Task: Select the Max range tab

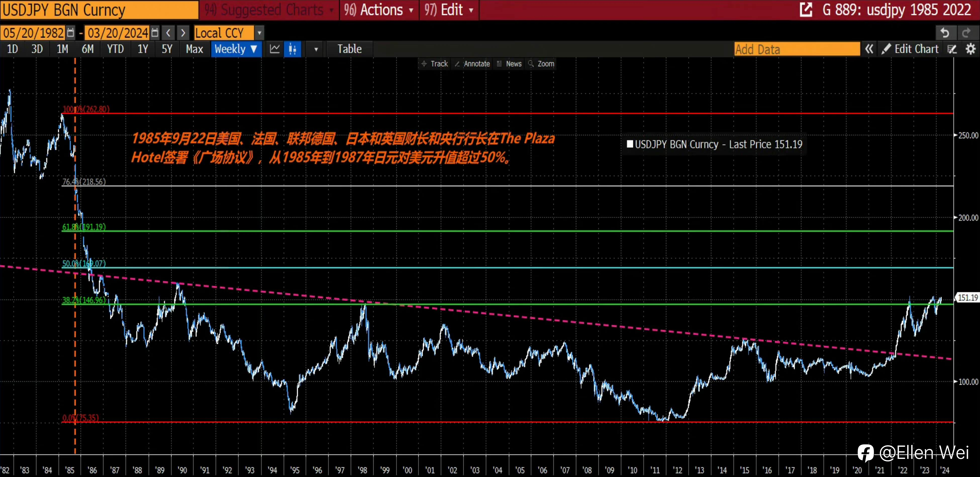Action: point(194,49)
